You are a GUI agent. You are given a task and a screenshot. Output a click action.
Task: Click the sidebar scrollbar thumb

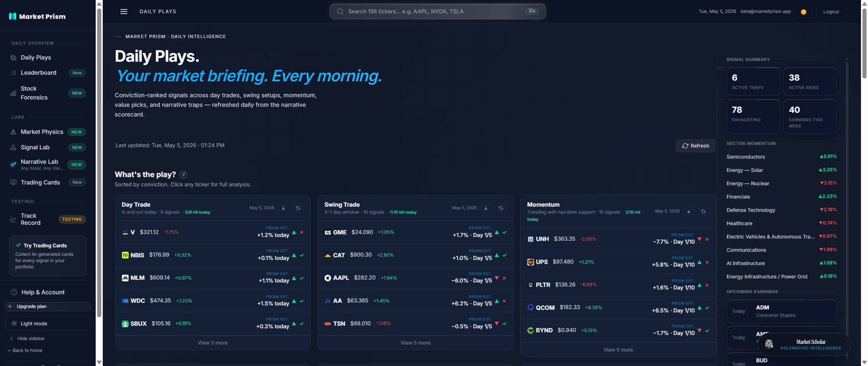(x=99, y=163)
